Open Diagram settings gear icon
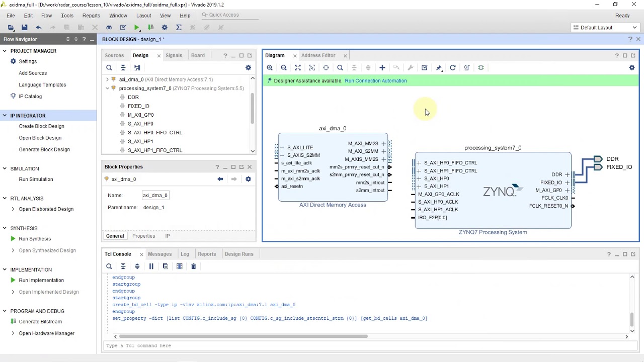This screenshot has width=644, height=362. pyautogui.click(x=632, y=68)
